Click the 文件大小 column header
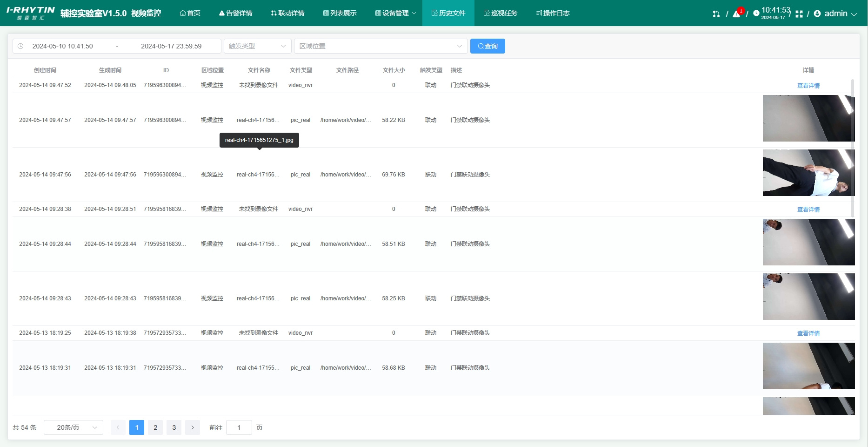 tap(394, 70)
